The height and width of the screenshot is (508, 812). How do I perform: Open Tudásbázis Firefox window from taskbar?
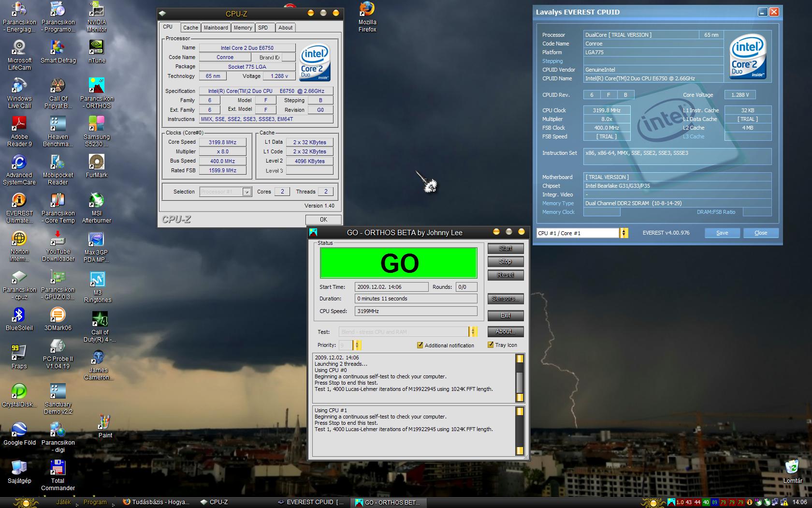coord(156,502)
